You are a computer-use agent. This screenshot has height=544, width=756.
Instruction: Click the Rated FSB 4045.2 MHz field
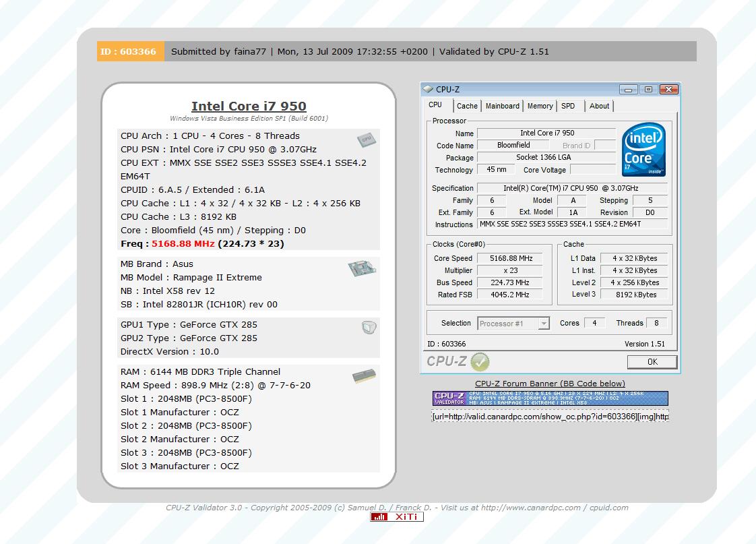tap(511, 295)
